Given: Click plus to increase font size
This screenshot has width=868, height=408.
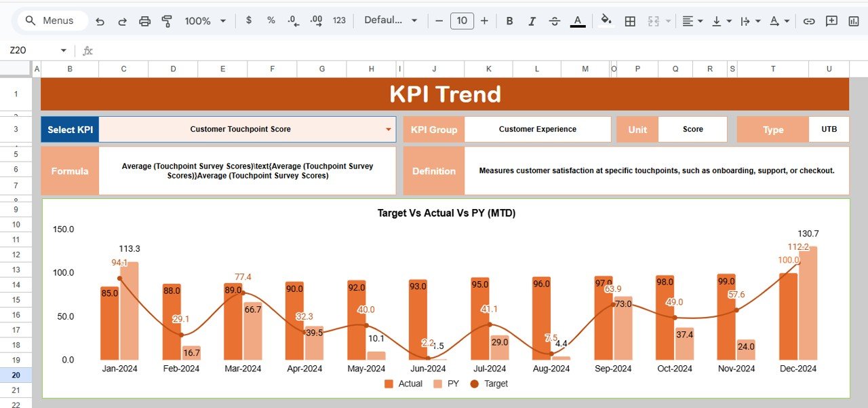Looking at the screenshot, I should (x=485, y=21).
